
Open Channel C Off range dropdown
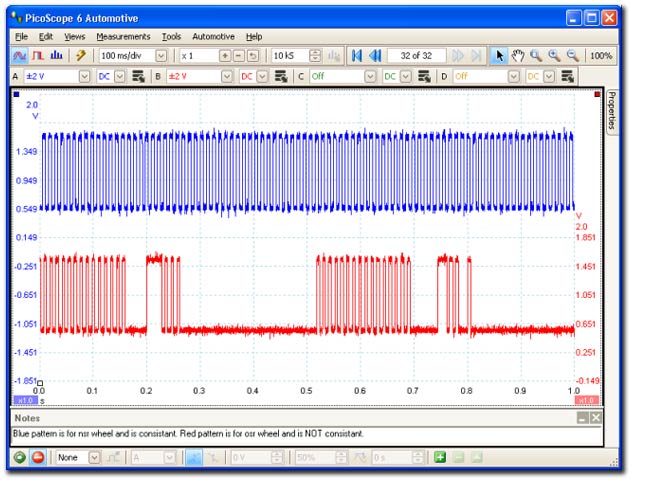click(370, 77)
